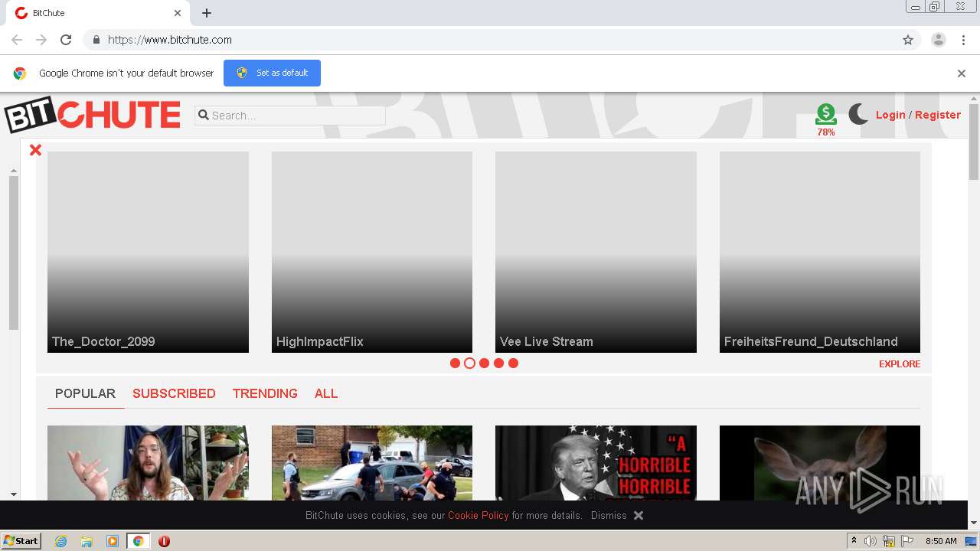
Task: Click the BitChute logo
Action: (93, 115)
